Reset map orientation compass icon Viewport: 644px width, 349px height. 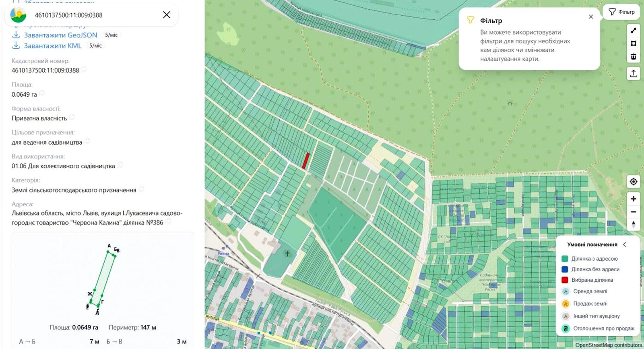pos(634,224)
